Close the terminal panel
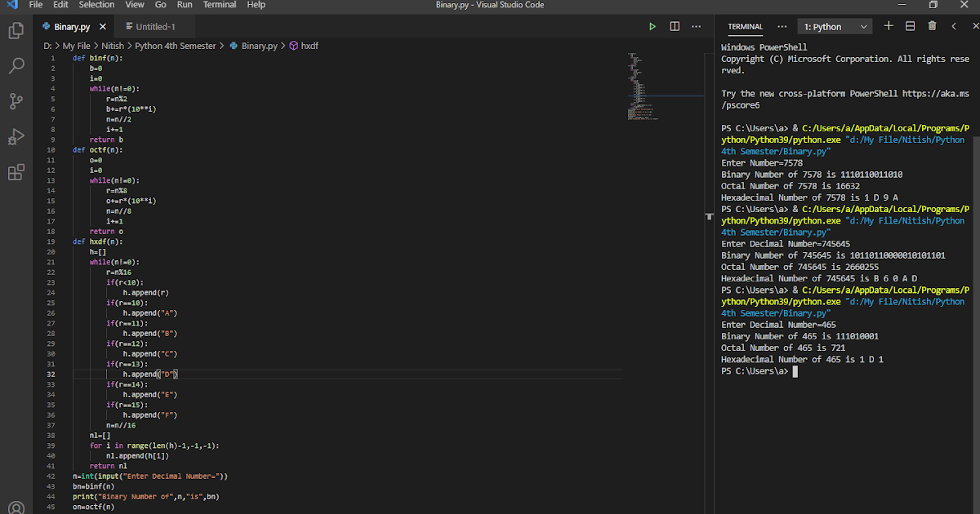980x514 pixels. [x=975, y=26]
